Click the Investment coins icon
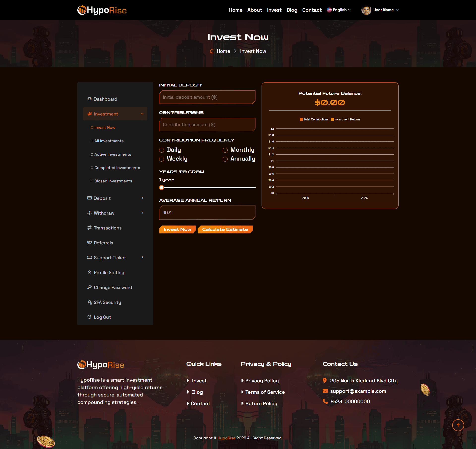The height and width of the screenshot is (449, 476). click(89, 114)
